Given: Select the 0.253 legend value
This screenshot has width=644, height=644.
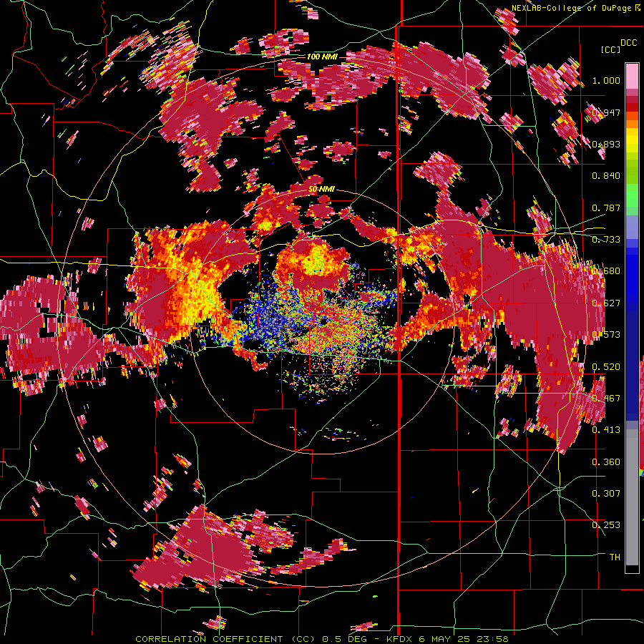Looking at the screenshot, I should pyautogui.click(x=606, y=525).
